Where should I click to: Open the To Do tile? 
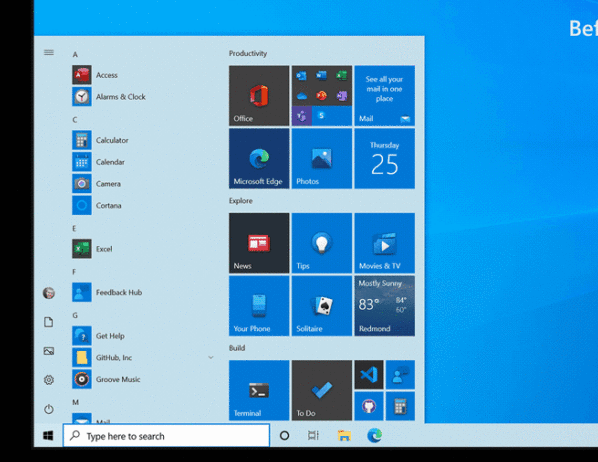322,390
